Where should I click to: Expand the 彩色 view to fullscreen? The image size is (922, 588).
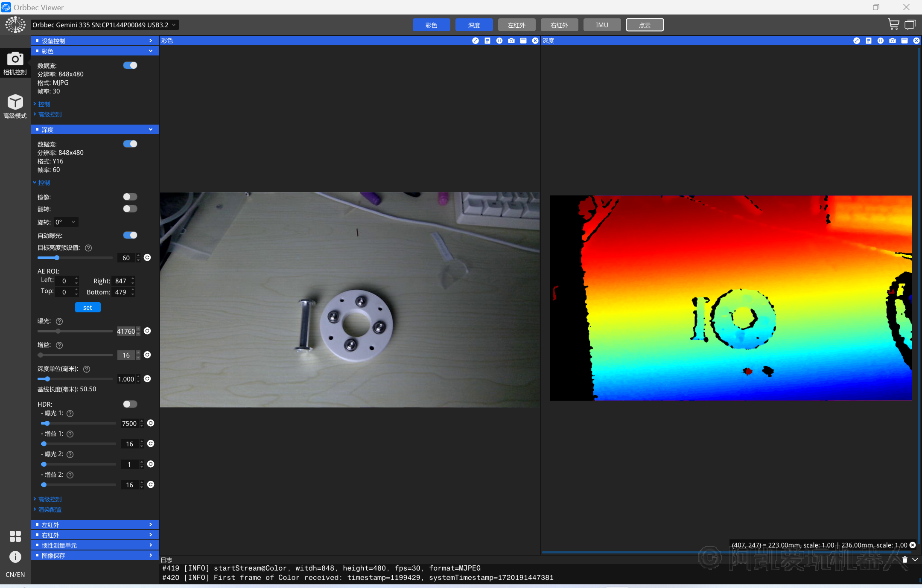point(475,41)
